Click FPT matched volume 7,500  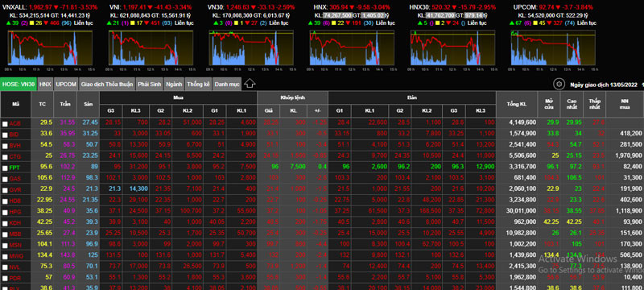pos(298,166)
